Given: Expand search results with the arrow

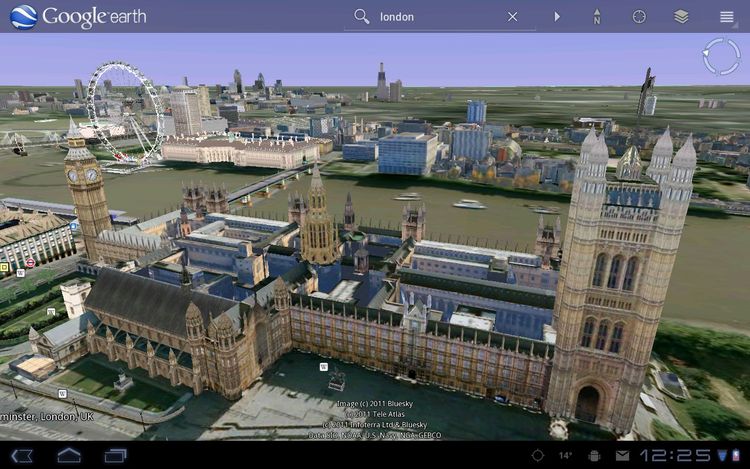Looking at the screenshot, I should pos(557,17).
